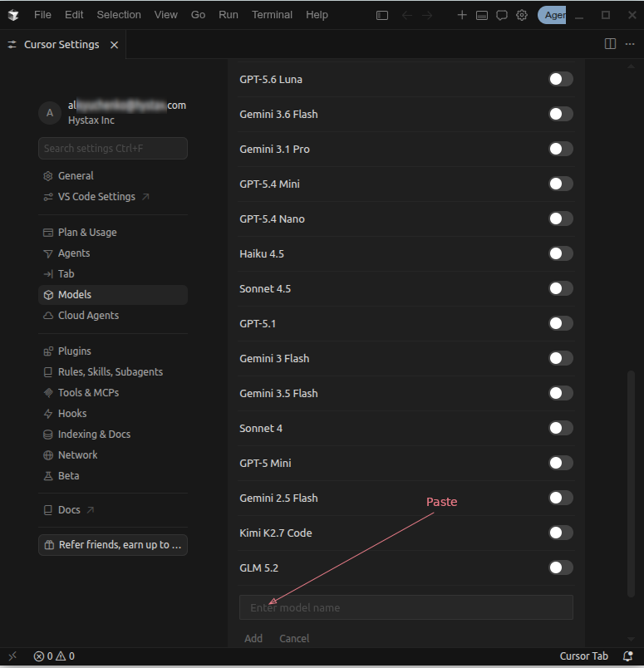This screenshot has height=668, width=644.
Task: Click the Cursor Settings tab sliders icon
Action: point(12,44)
